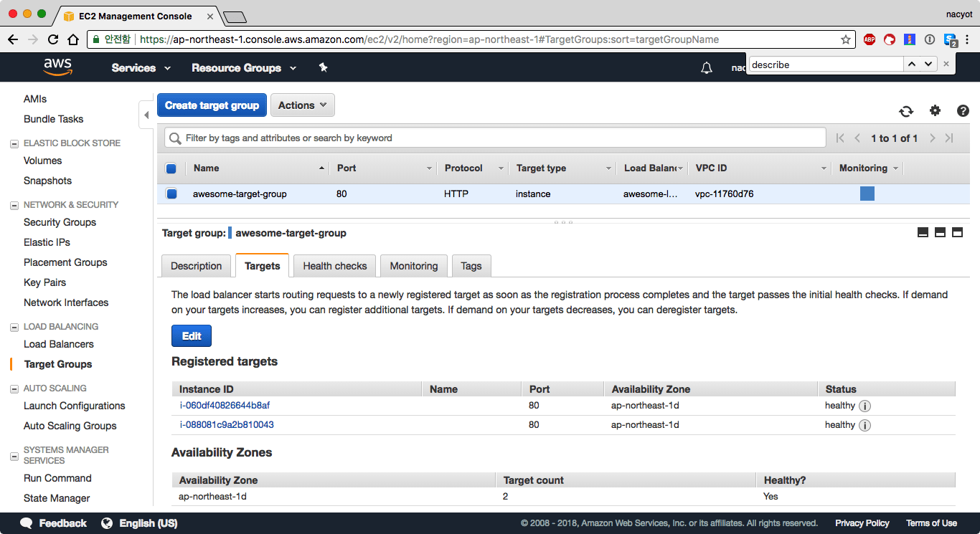The height and width of the screenshot is (534, 980).
Task: Switch to the Health checks tab
Action: (x=334, y=266)
